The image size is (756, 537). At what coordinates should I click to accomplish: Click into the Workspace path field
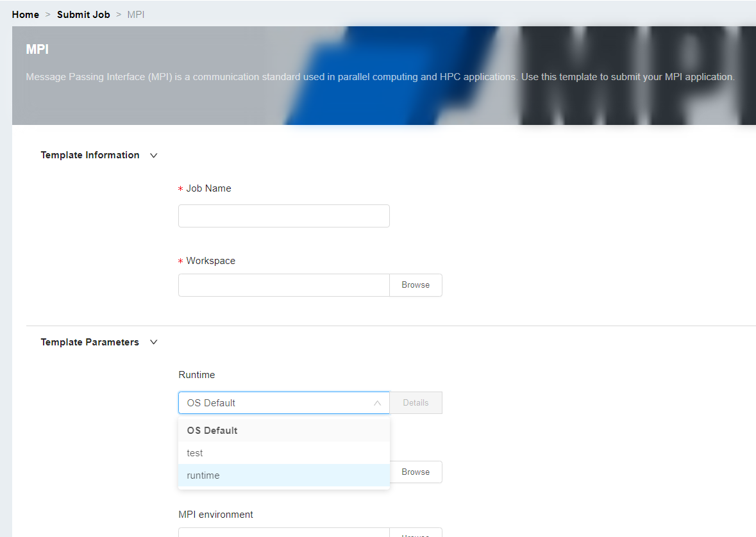(283, 285)
